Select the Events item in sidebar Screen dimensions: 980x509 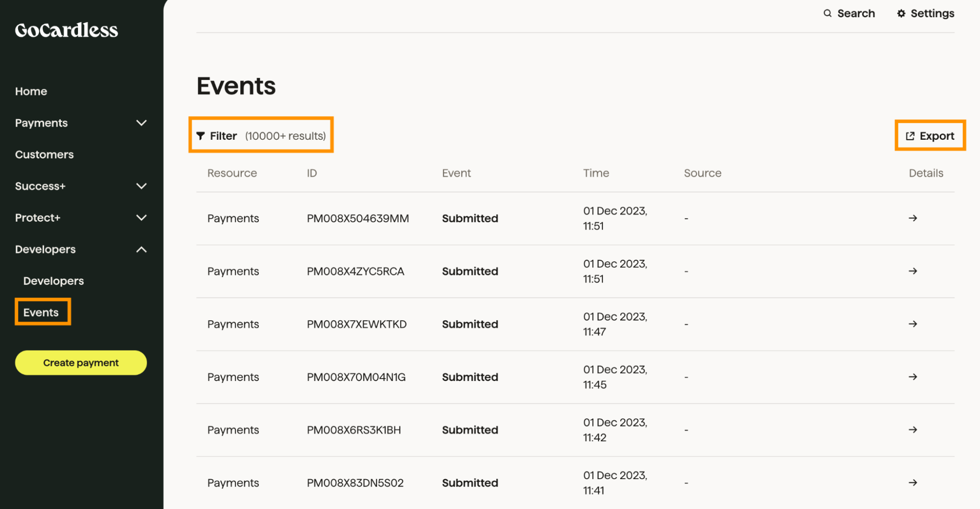[41, 312]
